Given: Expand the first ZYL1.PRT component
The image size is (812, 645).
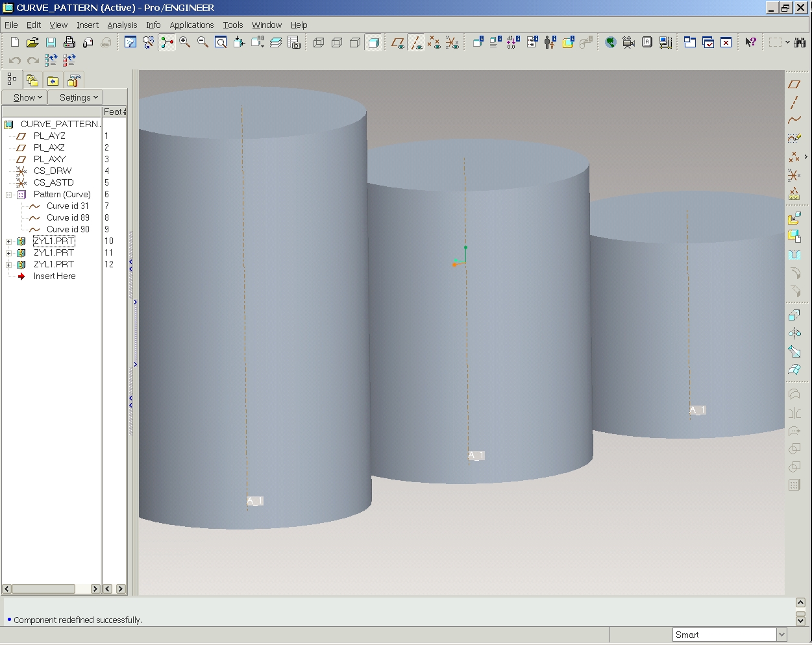Looking at the screenshot, I should pos(9,241).
